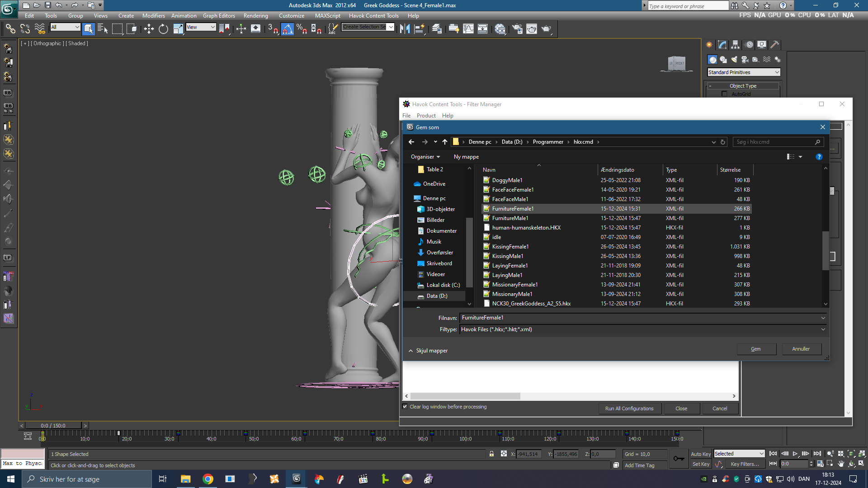Uncheck Clear log window before processing
This screenshot has width=868, height=488.
(405, 407)
